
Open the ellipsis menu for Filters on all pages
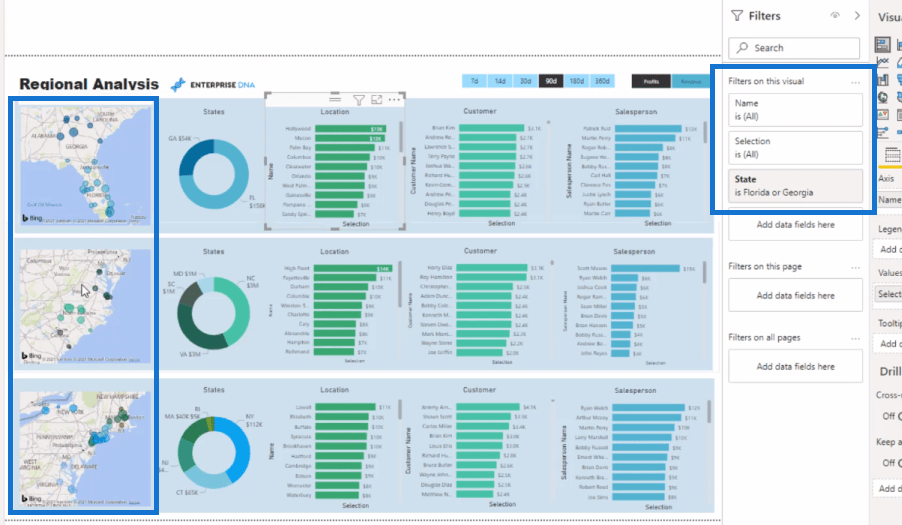[855, 338]
